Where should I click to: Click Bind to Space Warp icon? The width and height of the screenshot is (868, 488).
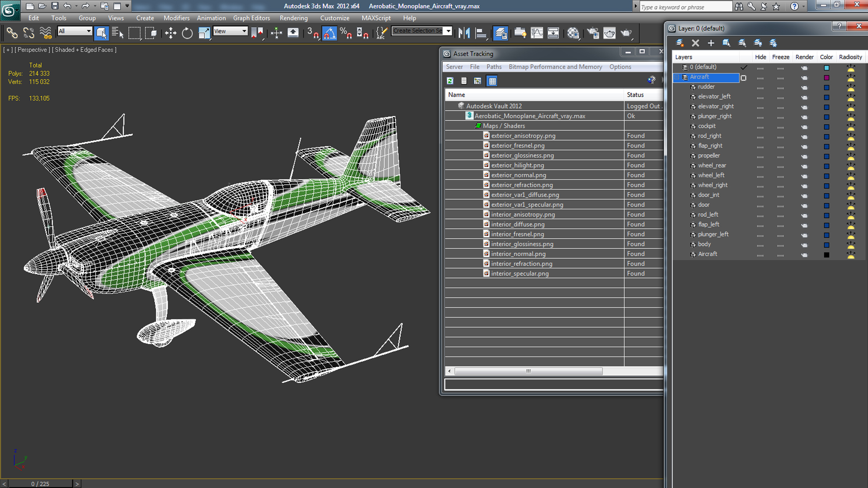pyautogui.click(x=46, y=33)
